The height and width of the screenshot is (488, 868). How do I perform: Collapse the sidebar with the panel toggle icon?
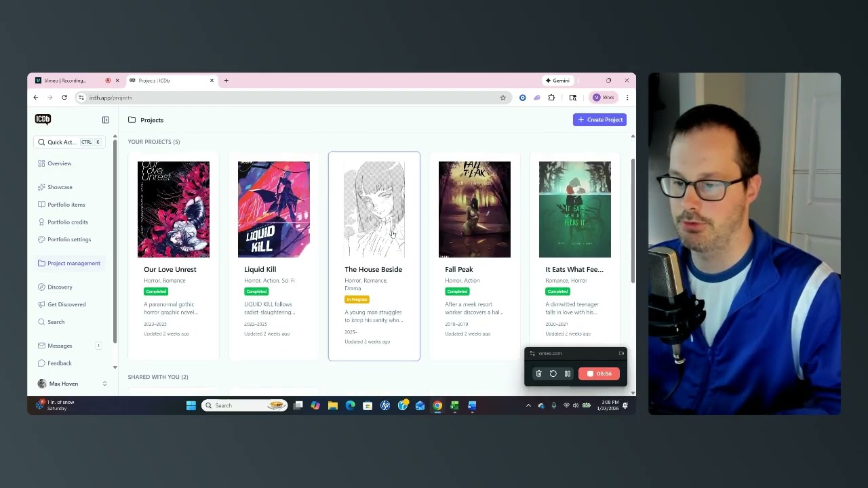(106, 120)
